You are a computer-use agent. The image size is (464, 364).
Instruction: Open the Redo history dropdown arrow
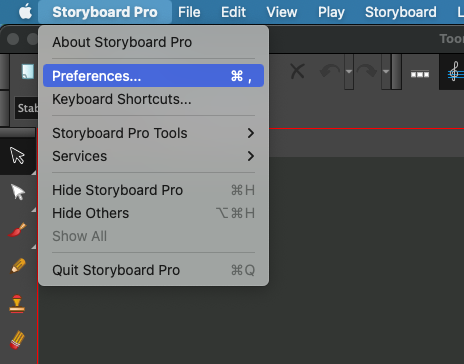(386, 72)
